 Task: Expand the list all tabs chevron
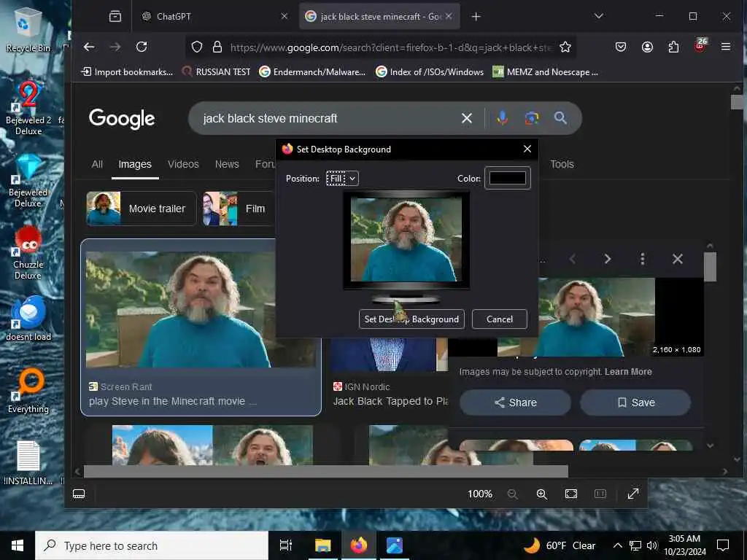(599, 16)
